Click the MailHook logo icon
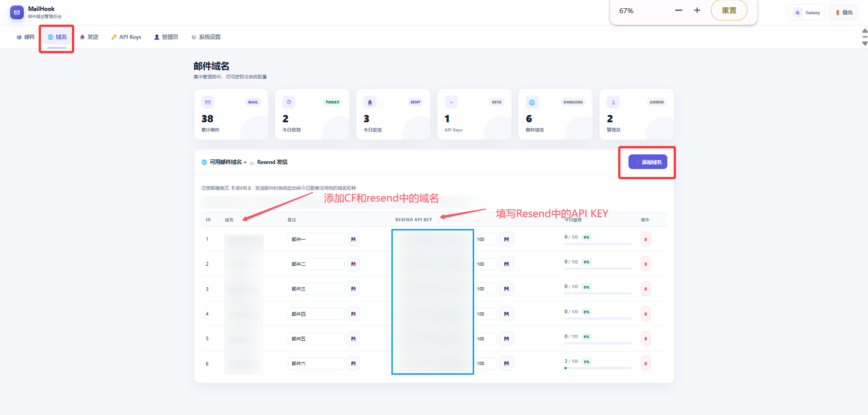868x415 pixels. (x=17, y=12)
